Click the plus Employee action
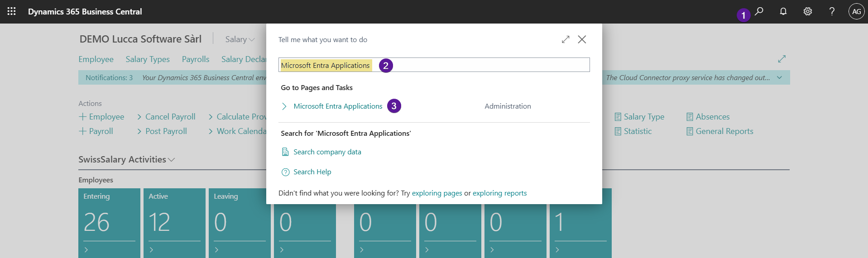This screenshot has height=258, width=868. tap(101, 117)
